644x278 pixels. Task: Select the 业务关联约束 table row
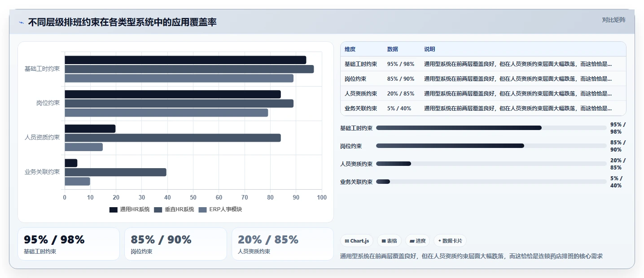[x=483, y=109]
